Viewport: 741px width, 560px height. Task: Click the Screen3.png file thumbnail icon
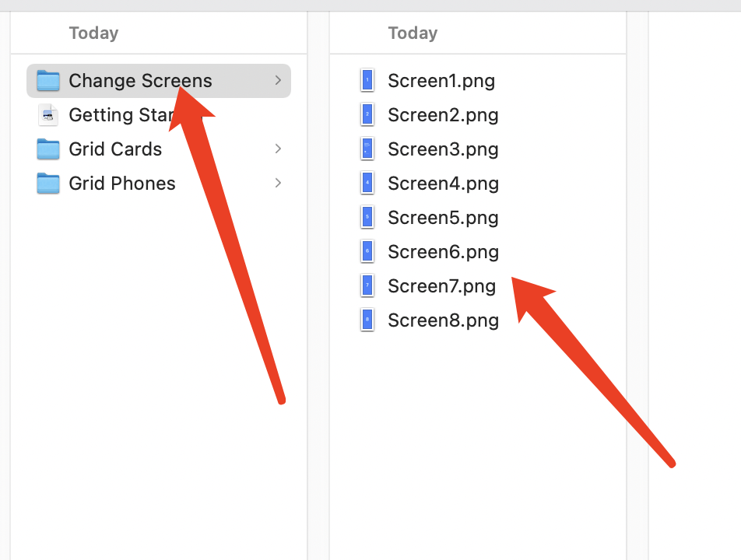click(x=367, y=149)
